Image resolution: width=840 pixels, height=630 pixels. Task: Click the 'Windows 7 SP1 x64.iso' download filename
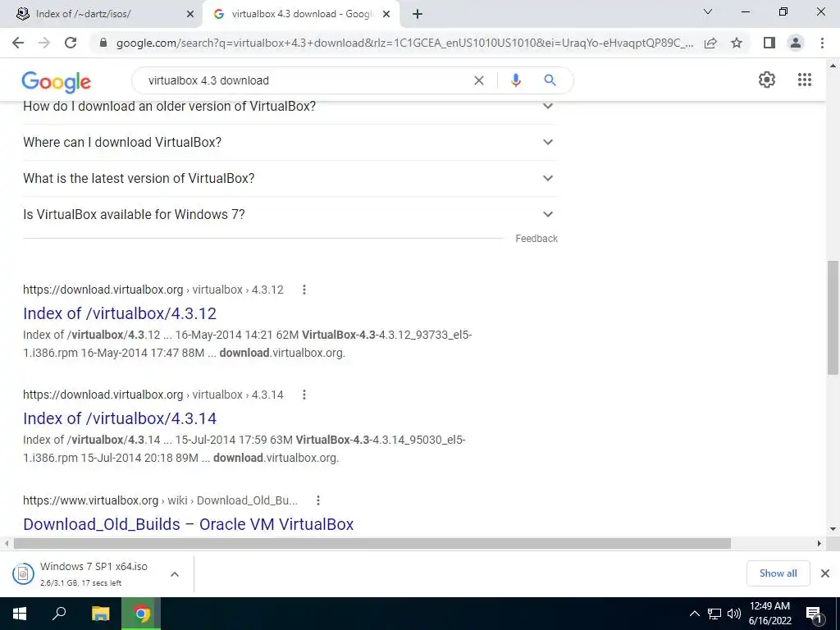point(94,567)
